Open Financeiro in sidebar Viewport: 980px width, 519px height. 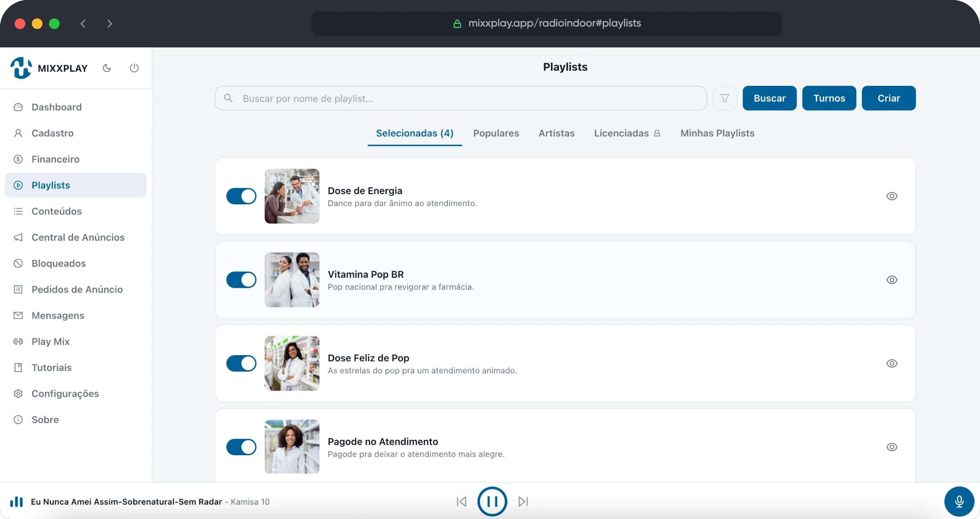76,159
